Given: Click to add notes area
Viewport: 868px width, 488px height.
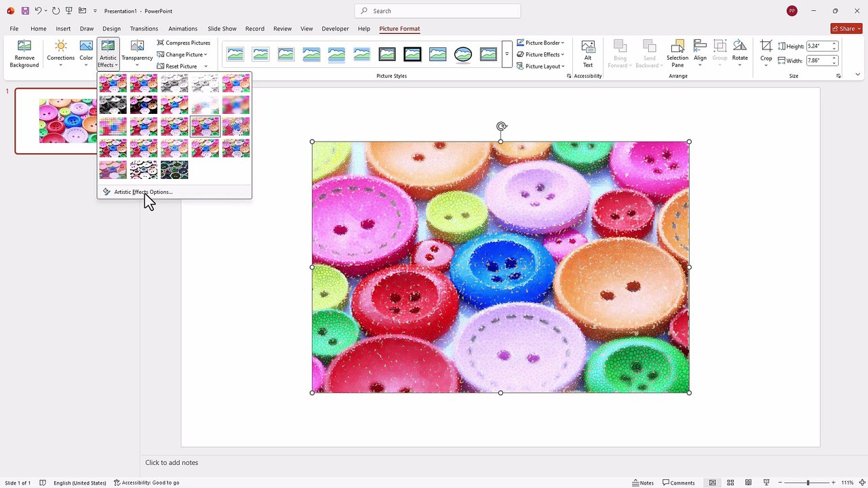Looking at the screenshot, I should [172, 462].
